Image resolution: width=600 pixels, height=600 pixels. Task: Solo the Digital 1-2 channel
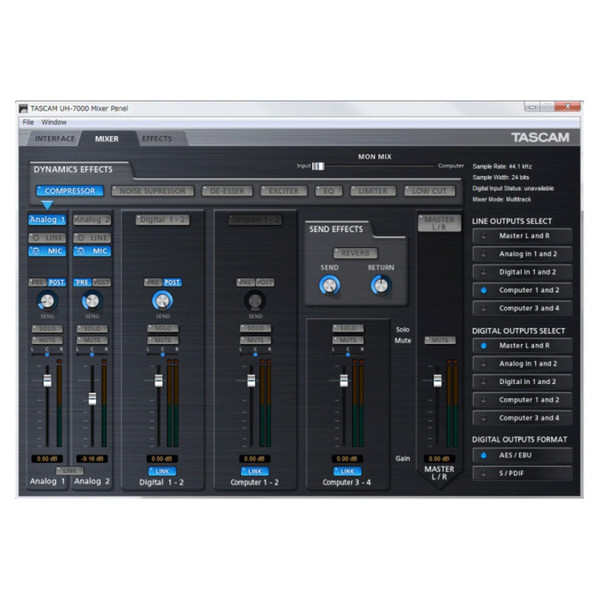[x=163, y=328]
